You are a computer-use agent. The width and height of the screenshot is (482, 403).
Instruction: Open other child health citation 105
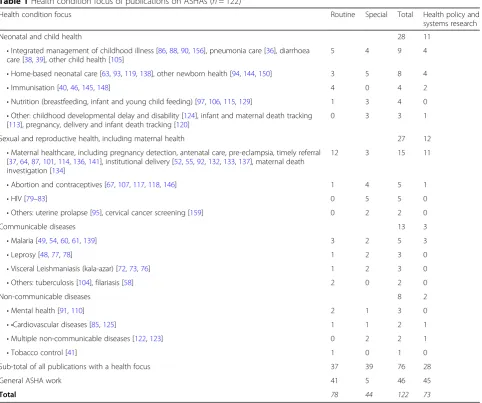(117, 60)
